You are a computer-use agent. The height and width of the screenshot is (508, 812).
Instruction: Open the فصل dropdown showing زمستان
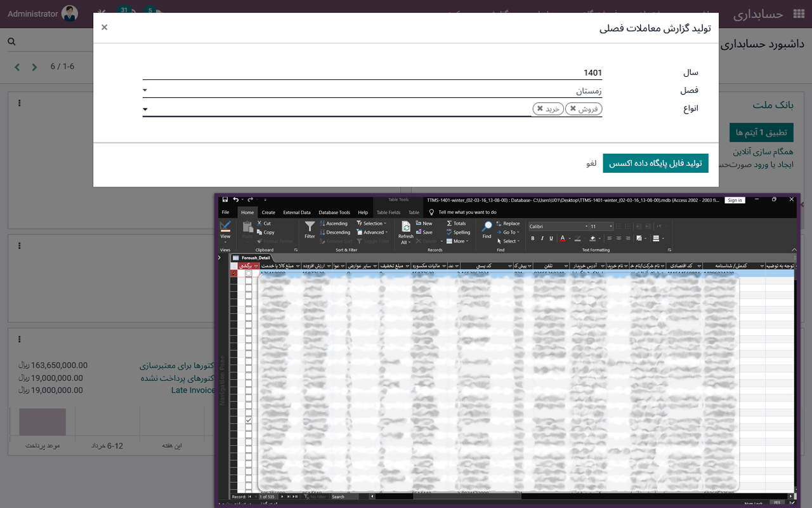[145, 90]
